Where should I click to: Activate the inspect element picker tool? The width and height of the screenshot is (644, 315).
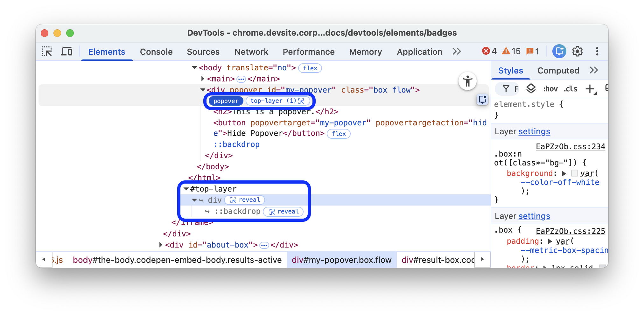tap(47, 51)
